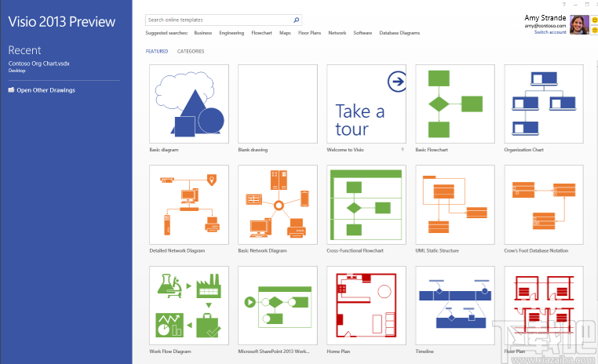The height and width of the screenshot is (364, 598).
Task: Click the sad smiley feedback icon
Action: [594, 30]
